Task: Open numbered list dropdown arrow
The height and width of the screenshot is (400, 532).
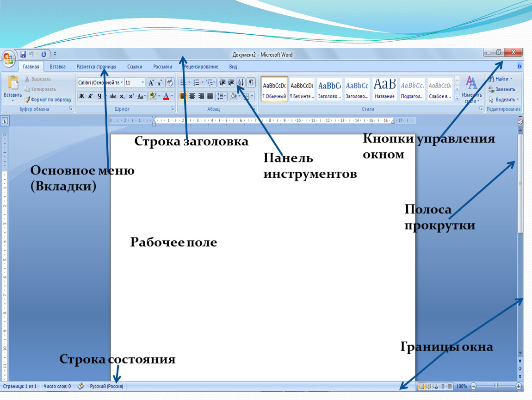Action: pyautogui.click(x=203, y=82)
